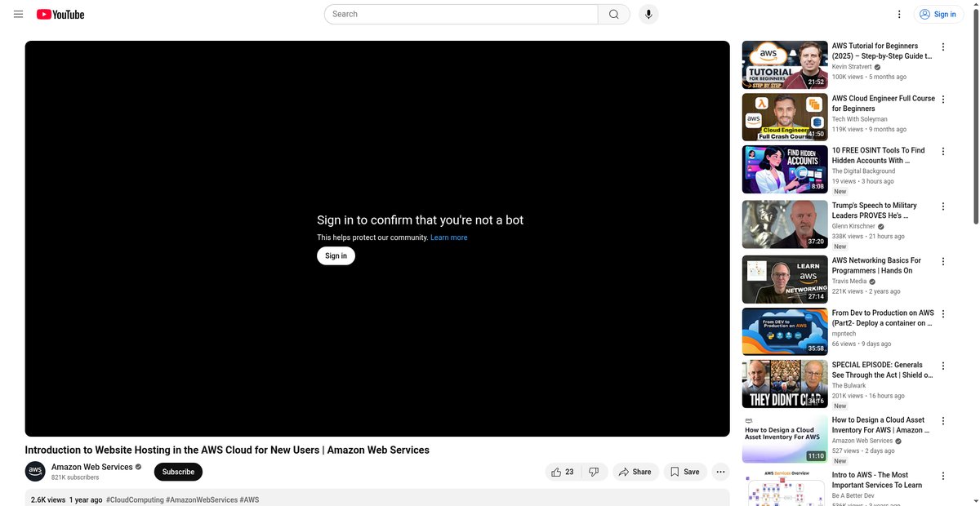Click the search magnifier button

pos(614,14)
